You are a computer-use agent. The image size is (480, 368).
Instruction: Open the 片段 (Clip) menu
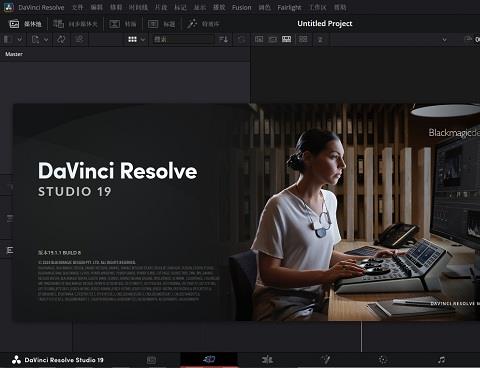[161, 7]
